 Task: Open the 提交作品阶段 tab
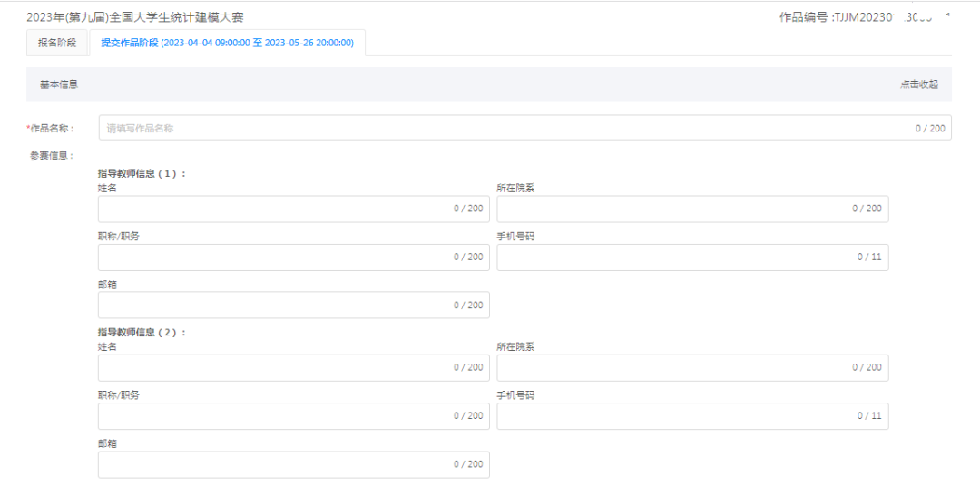tap(227, 43)
